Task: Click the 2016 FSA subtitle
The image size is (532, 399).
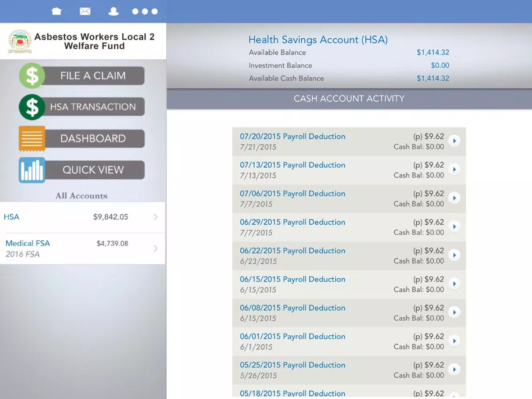Action: (x=22, y=254)
